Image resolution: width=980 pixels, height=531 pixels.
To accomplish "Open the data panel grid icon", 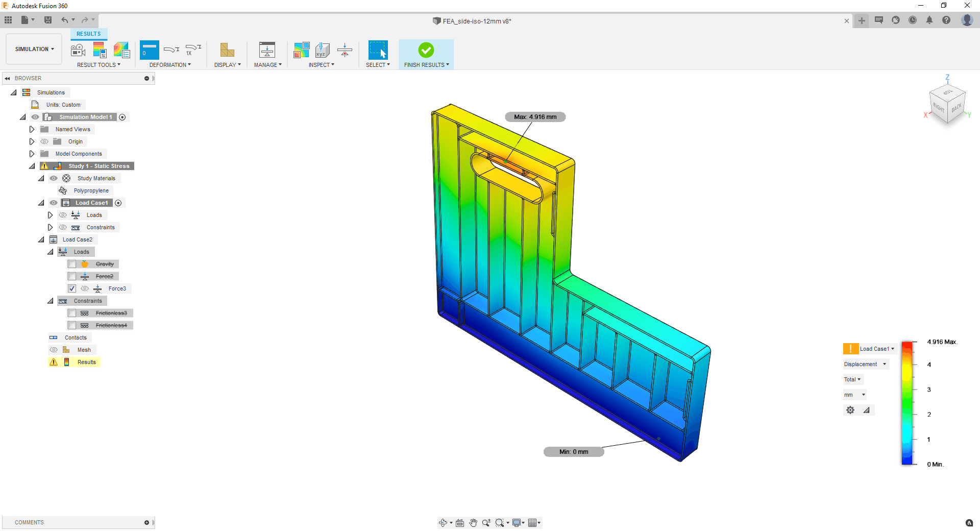I will tap(8, 20).
